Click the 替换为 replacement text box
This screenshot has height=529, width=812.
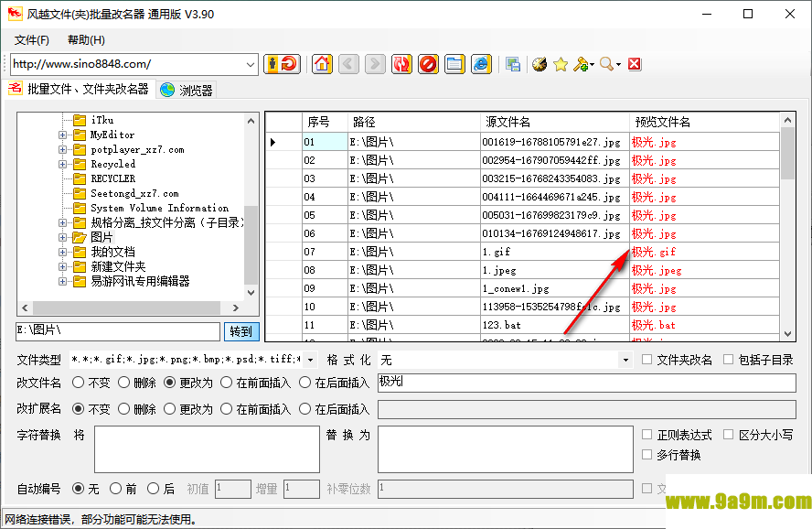point(506,449)
